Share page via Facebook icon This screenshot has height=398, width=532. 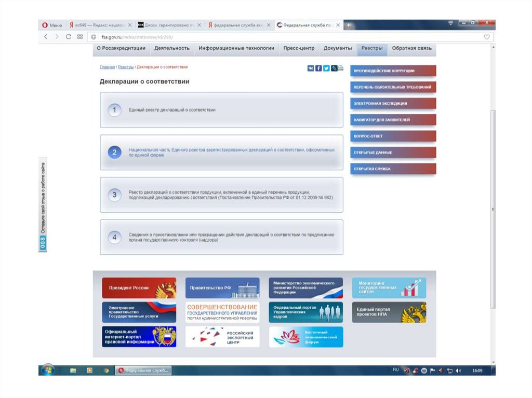click(x=318, y=68)
